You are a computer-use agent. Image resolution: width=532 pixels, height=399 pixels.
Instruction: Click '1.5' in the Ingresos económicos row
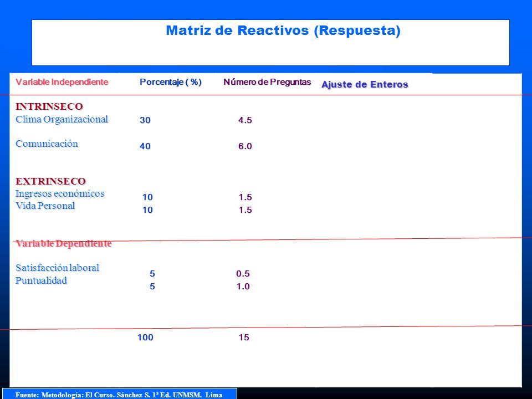pos(245,197)
